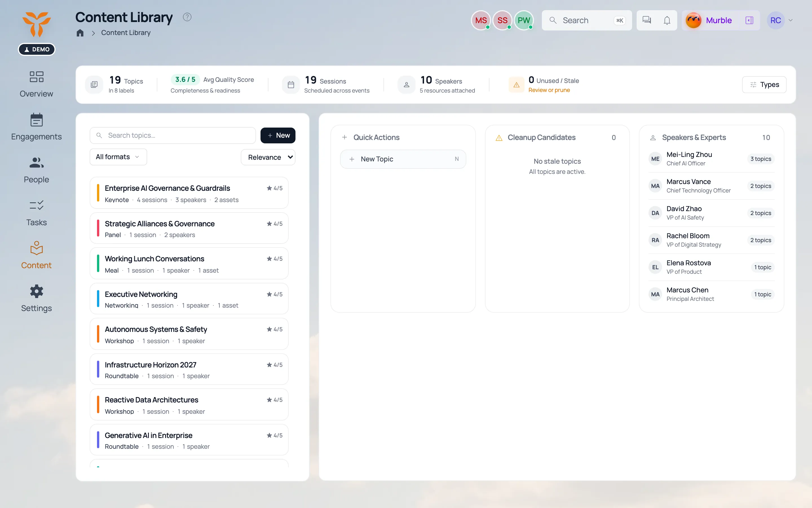
Task: Click the global Search box
Action: (586, 20)
